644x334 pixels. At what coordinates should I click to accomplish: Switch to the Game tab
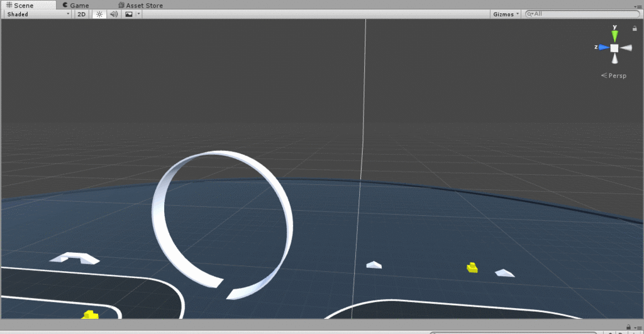(75, 5)
